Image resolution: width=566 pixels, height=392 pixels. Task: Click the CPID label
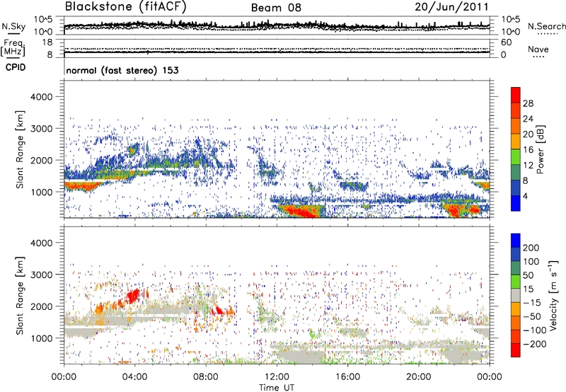[x=16, y=67]
